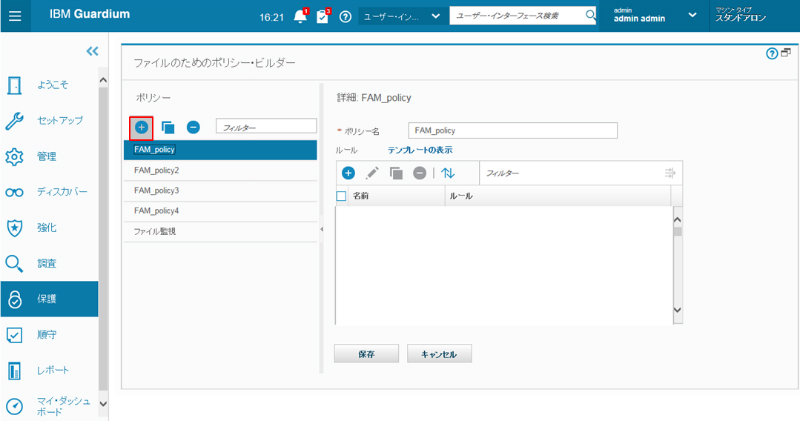
Task: Click the キャンセル button
Action: tap(439, 353)
